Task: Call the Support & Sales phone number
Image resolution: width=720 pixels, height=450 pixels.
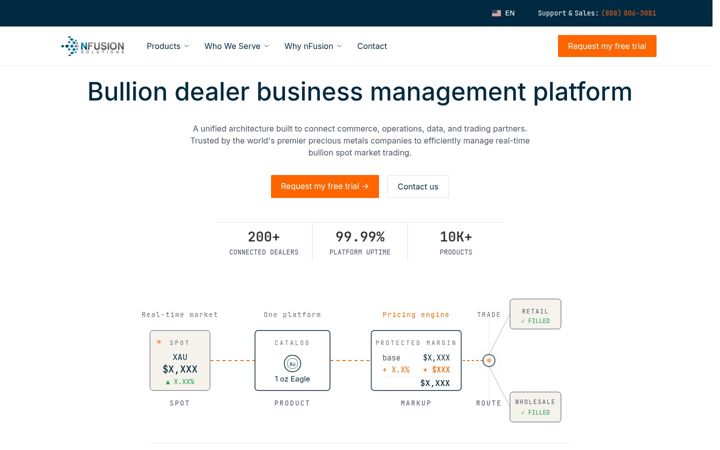Action: click(x=629, y=13)
